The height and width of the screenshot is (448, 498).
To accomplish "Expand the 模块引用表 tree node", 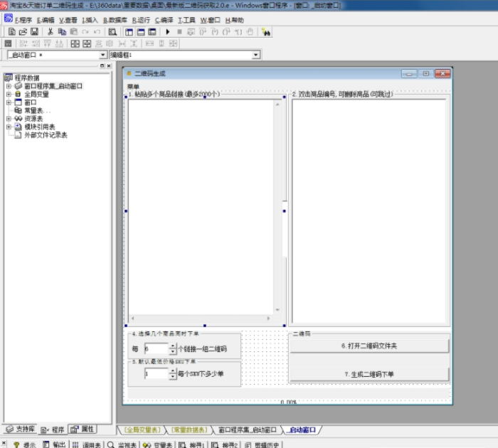I will 9,127.
